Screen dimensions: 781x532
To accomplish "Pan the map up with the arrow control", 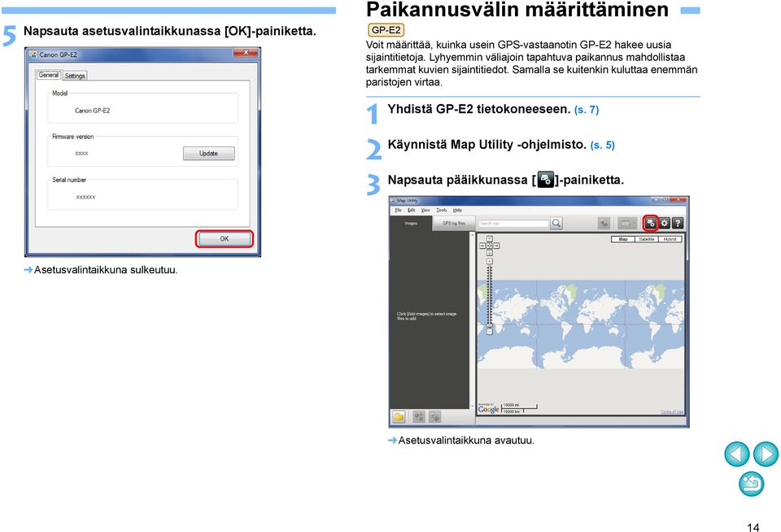I will pos(490,238).
